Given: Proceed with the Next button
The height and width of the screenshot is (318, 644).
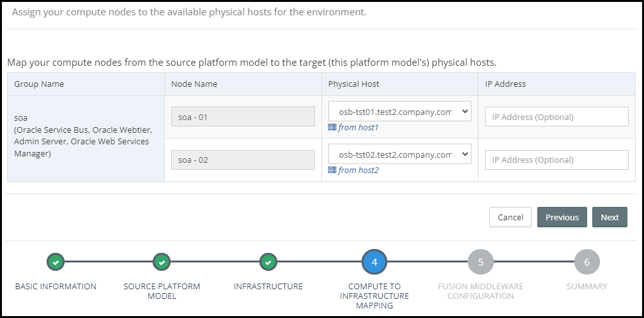Looking at the screenshot, I should click(x=609, y=217).
